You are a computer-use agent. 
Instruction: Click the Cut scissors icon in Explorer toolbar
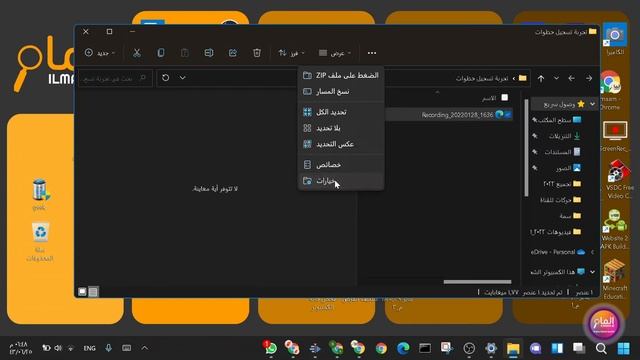tap(137, 53)
